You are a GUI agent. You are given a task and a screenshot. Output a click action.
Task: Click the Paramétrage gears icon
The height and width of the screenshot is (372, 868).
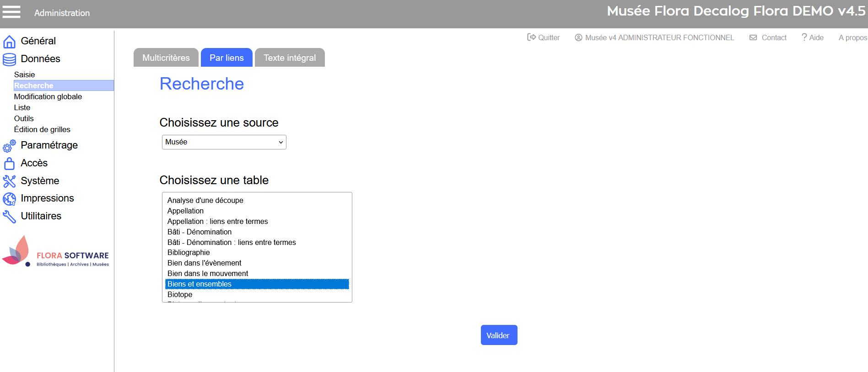pos(9,146)
